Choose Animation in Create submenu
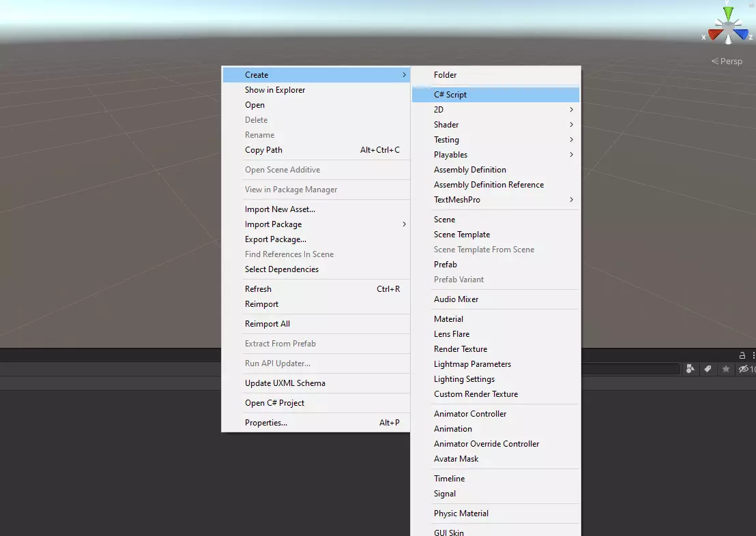Screen dimensions: 756x536 [x=495, y=428]
